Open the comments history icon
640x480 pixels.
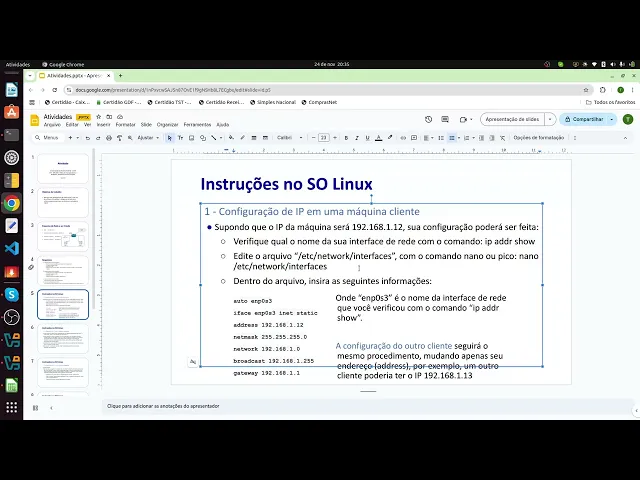pyautogui.click(x=445, y=119)
